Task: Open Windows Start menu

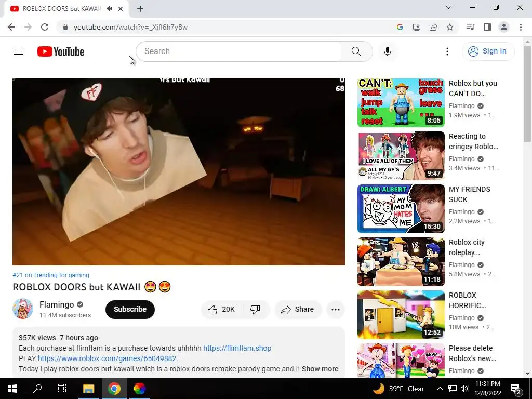Action: point(12,389)
